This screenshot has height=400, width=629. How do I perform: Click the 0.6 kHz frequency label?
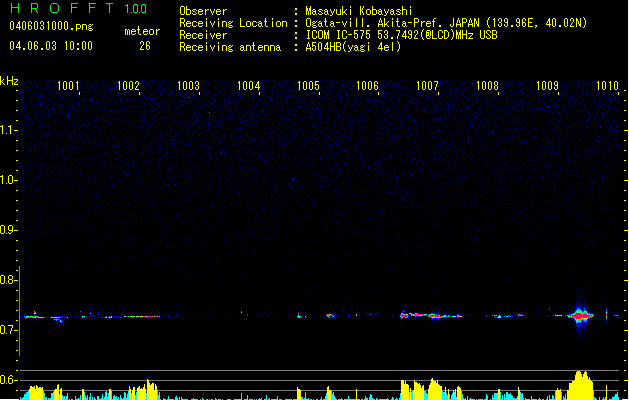[8, 380]
